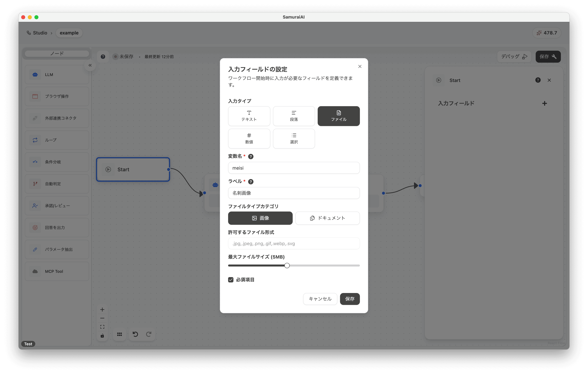Click the help icon next to ラベル

coord(250,182)
